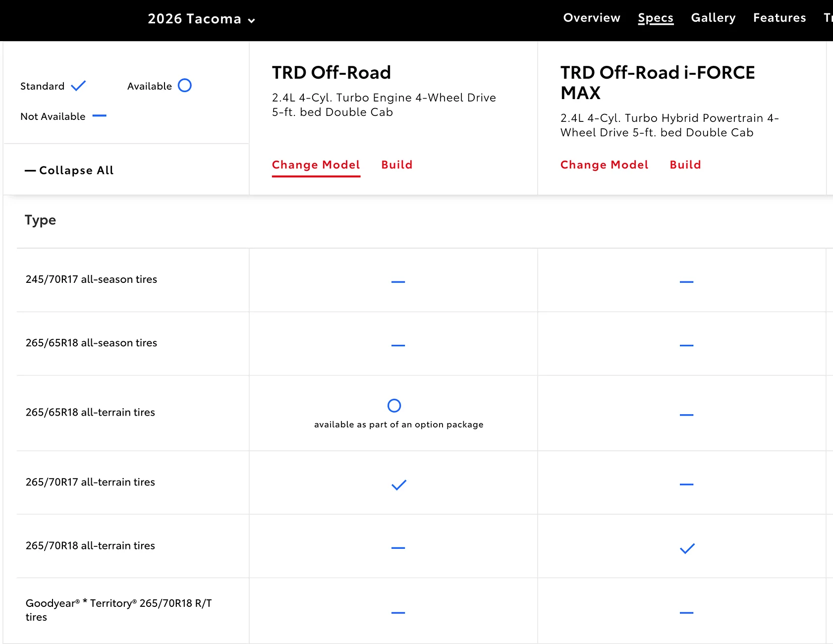Change Model for TRD Off-Road
This screenshot has height=644, width=833.
[316, 165]
